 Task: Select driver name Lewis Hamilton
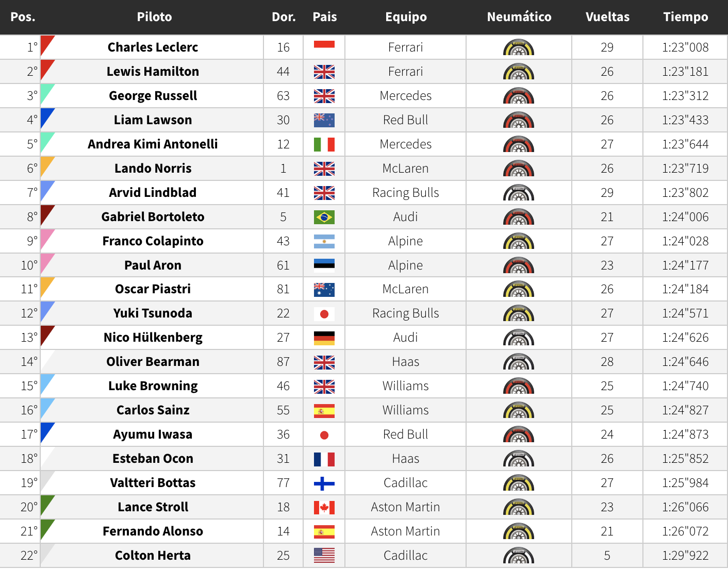[x=153, y=72]
